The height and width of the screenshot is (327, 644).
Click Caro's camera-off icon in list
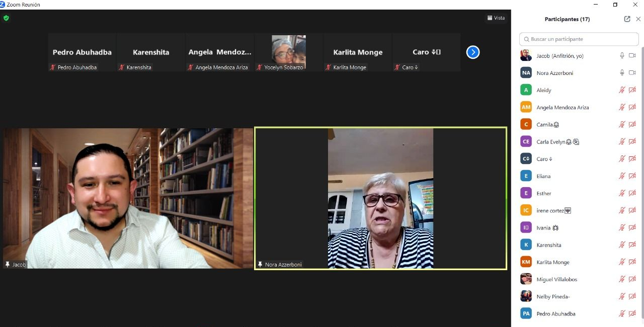click(x=632, y=159)
